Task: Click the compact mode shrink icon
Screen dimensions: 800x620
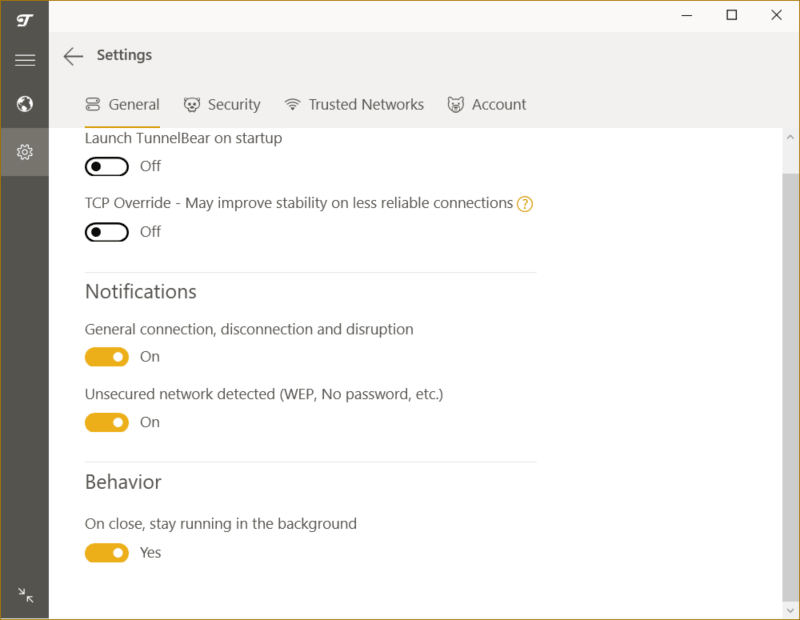Action: (26, 595)
